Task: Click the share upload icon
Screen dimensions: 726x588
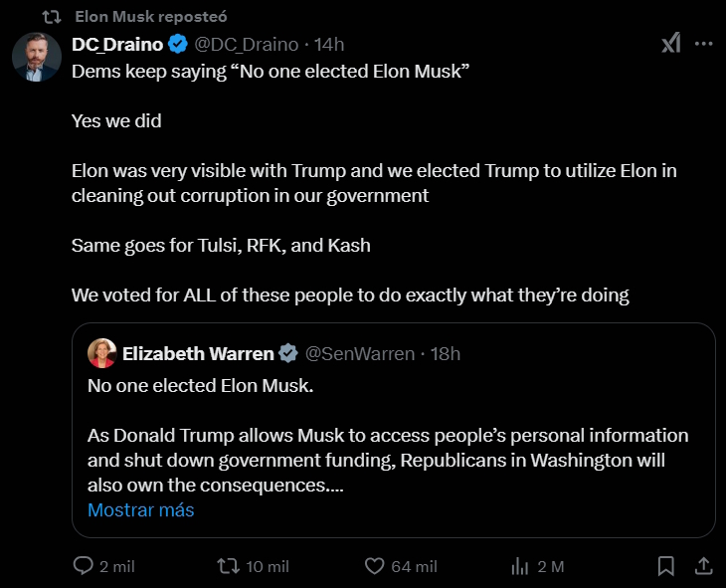Action: tap(702, 565)
